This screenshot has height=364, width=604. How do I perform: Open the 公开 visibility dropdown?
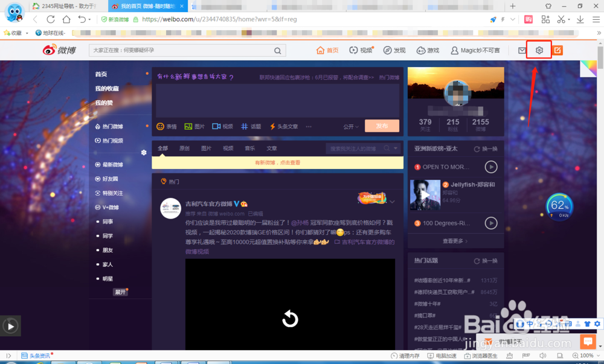pos(351,126)
